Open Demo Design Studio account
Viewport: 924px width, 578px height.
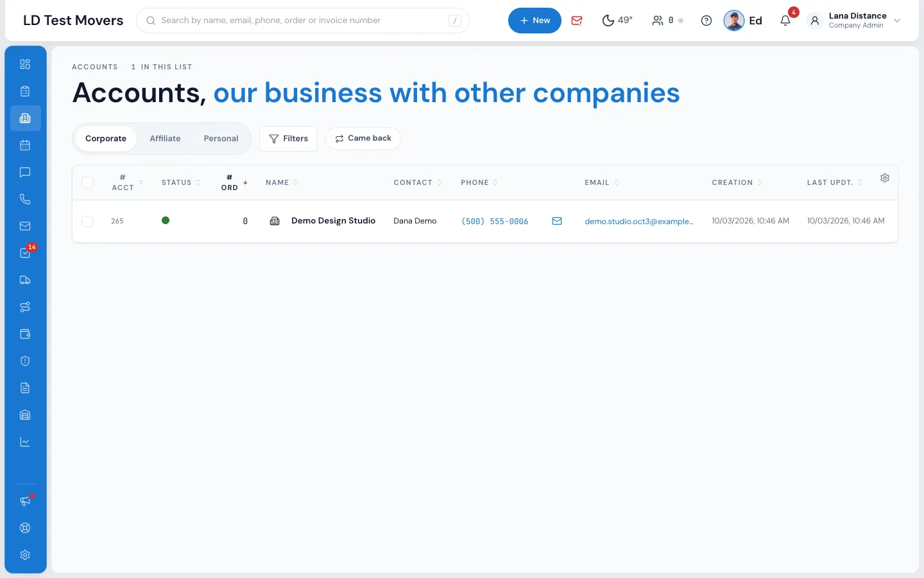(x=333, y=221)
